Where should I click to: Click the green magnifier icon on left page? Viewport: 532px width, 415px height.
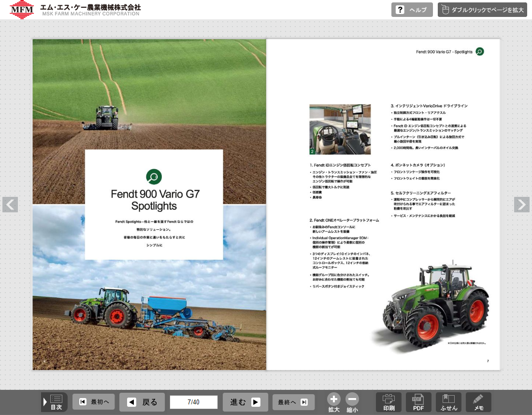point(154,177)
